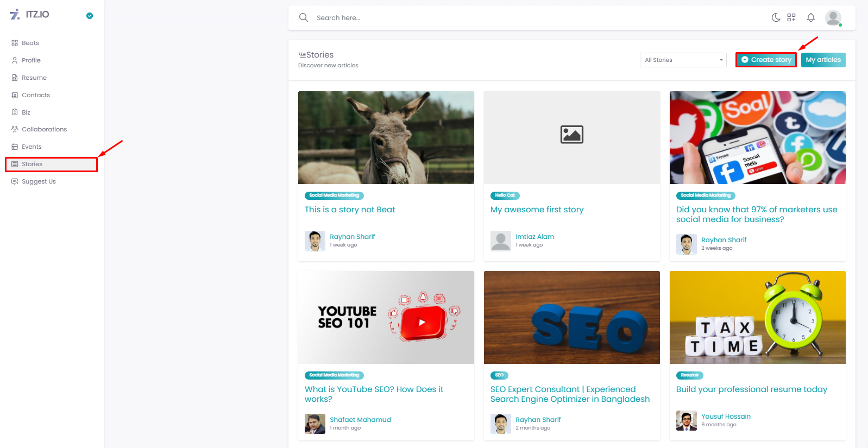Go to Collaborations in the sidebar
This screenshot has height=448, width=868.
tap(44, 129)
